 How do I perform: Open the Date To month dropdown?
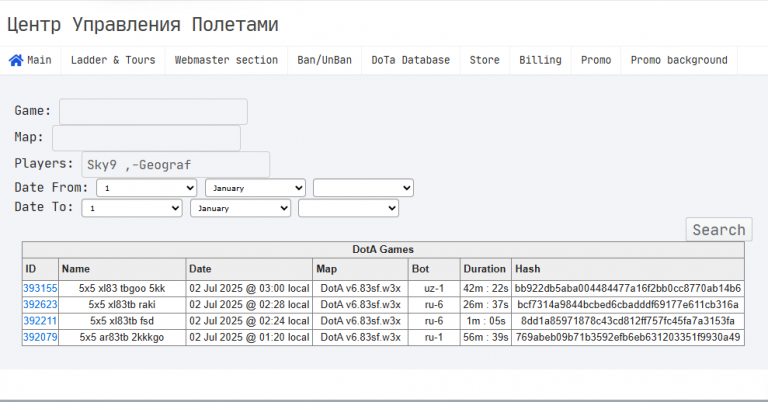click(x=240, y=208)
